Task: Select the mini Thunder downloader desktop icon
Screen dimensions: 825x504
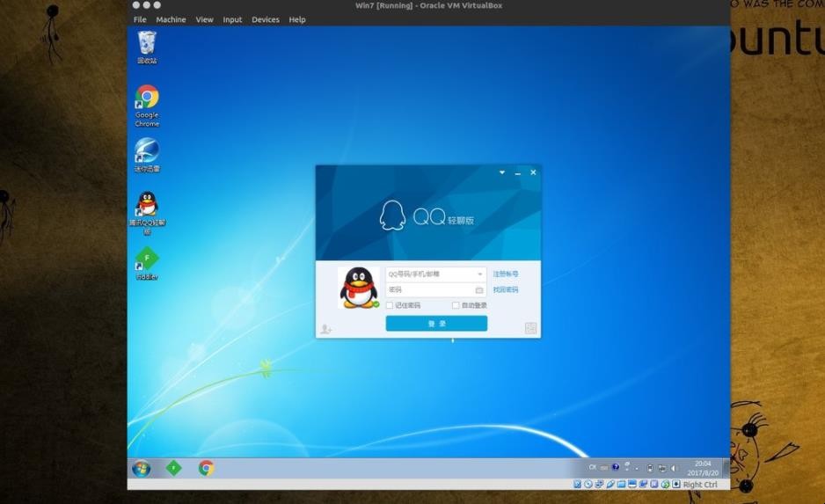Action: (x=147, y=155)
